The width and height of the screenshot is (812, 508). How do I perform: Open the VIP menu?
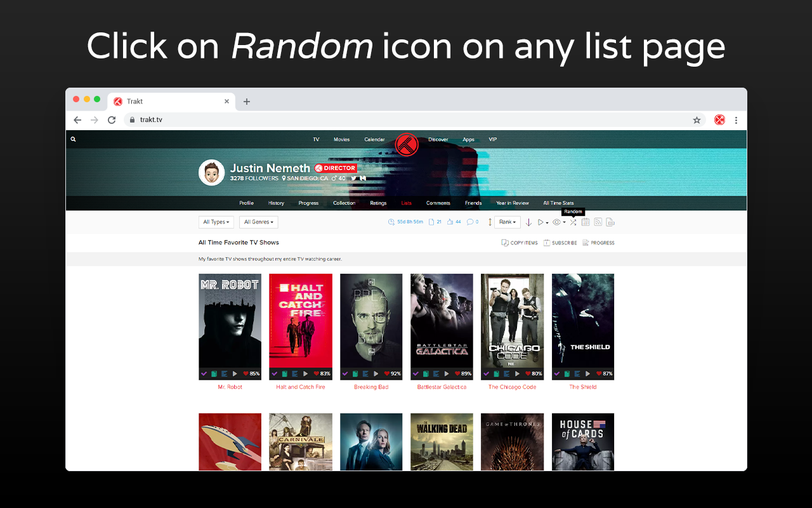pos(493,140)
